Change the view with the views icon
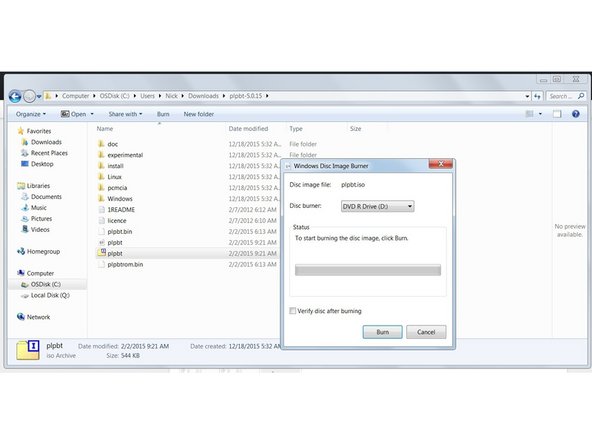Image resolution: width=592 pixels, height=444 pixels. [x=530, y=114]
